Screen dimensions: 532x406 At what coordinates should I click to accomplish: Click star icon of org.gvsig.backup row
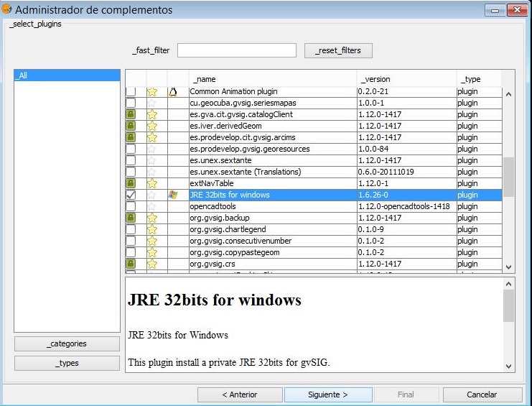tap(152, 218)
